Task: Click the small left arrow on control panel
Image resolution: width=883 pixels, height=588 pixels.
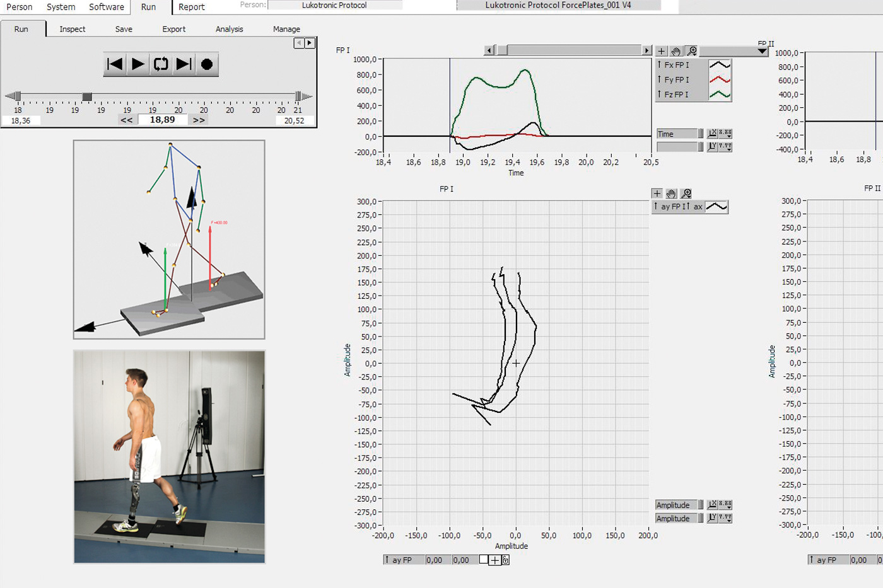Action: click(299, 43)
